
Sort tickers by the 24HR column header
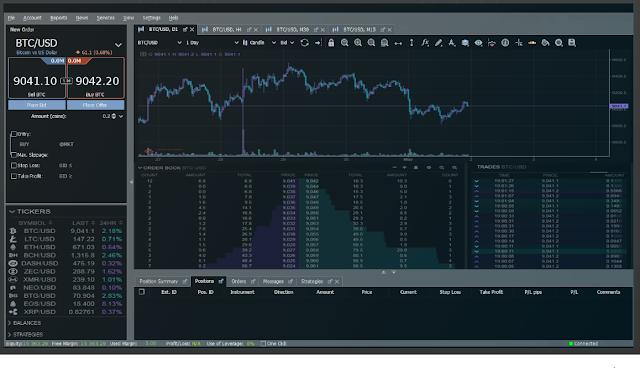point(111,223)
